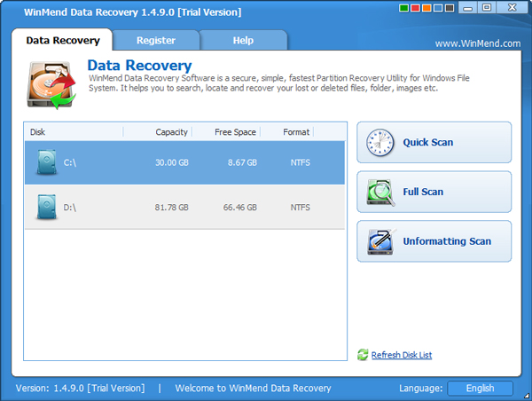Start a Full Scan

click(x=434, y=192)
